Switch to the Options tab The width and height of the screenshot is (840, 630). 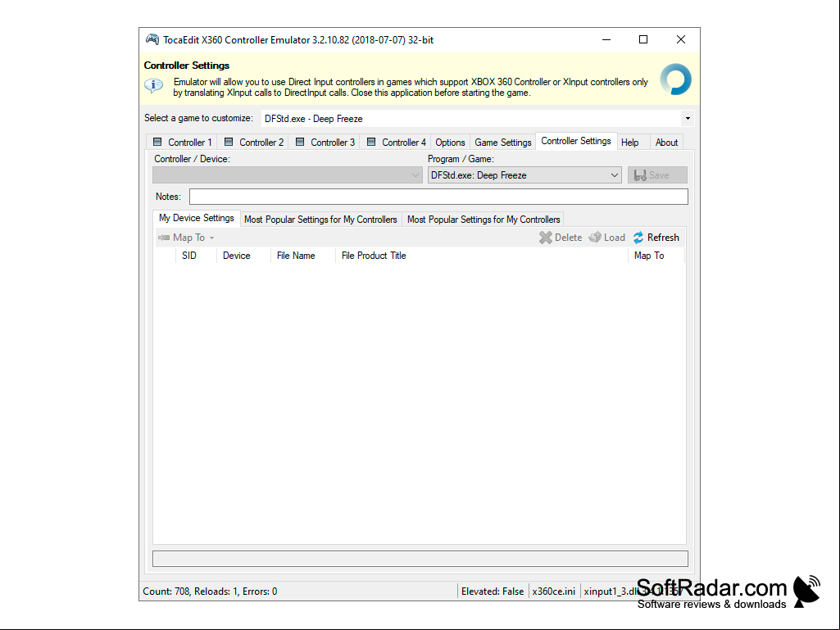(x=450, y=143)
